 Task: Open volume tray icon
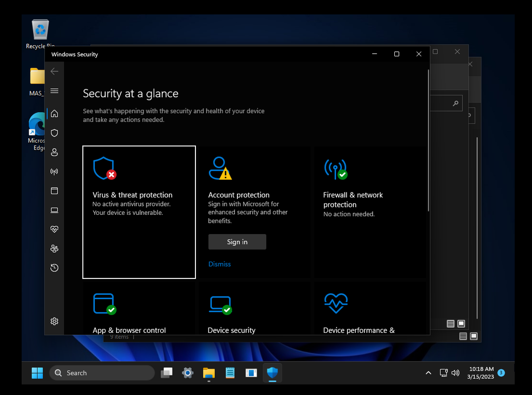coord(456,373)
